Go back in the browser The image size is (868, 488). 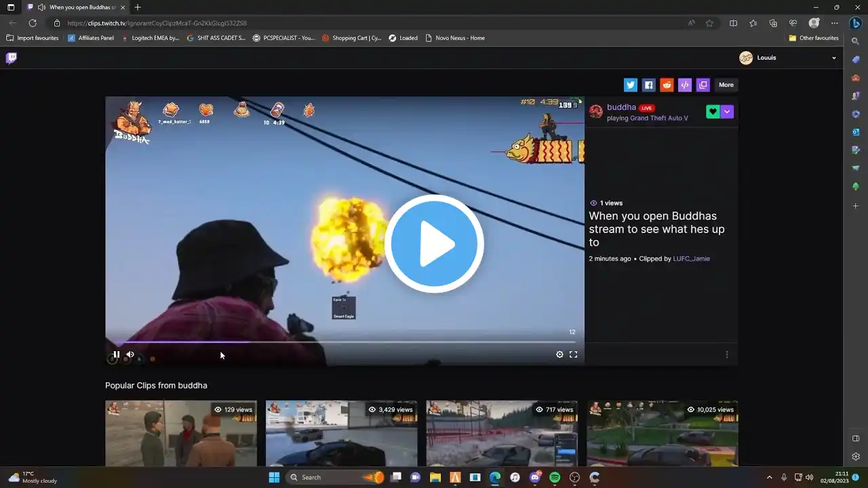click(12, 23)
